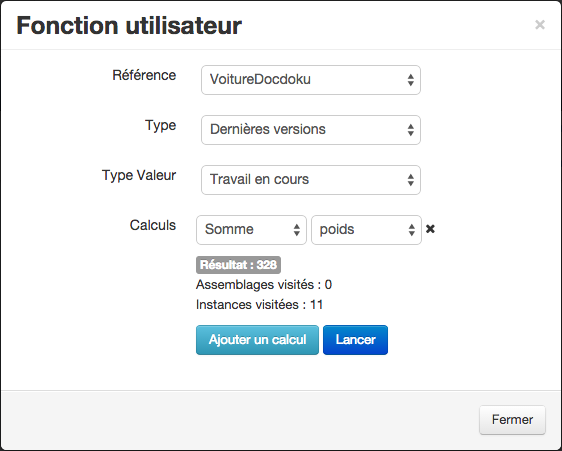This screenshot has height=451, width=562.
Task: Open the Type dropdown showing Dernières versions
Action: pyautogui.click(x=311, y=130)
